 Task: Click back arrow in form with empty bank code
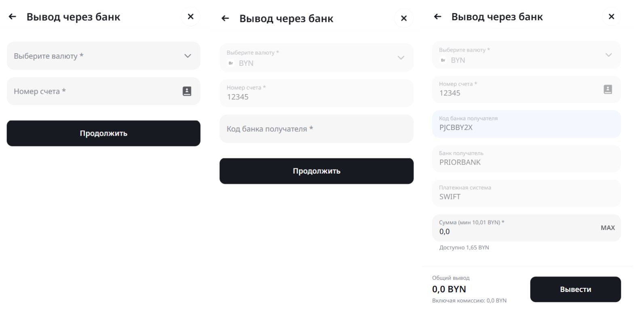click(x=225, y=18)
